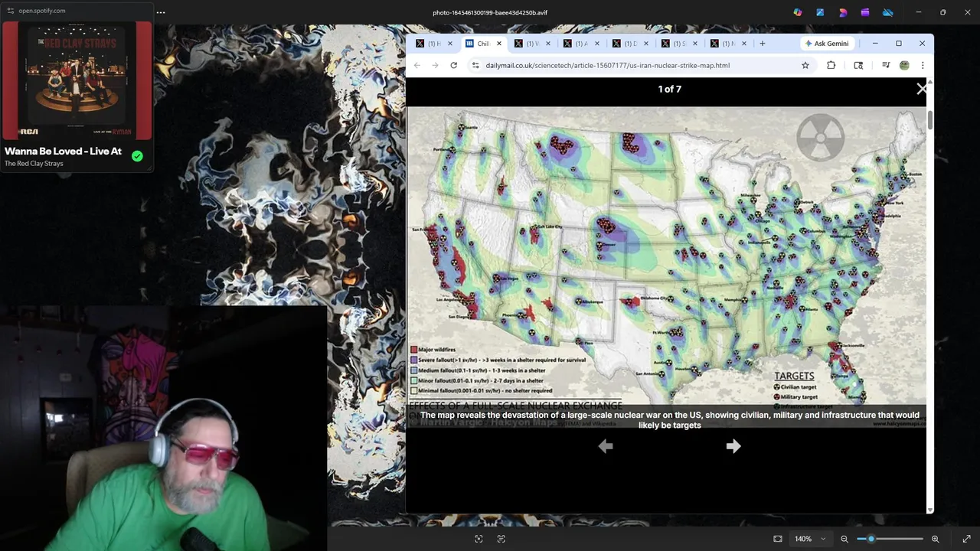
Task: Click the page vertical scrollbar in Chrome
Action: click(930, 120)
